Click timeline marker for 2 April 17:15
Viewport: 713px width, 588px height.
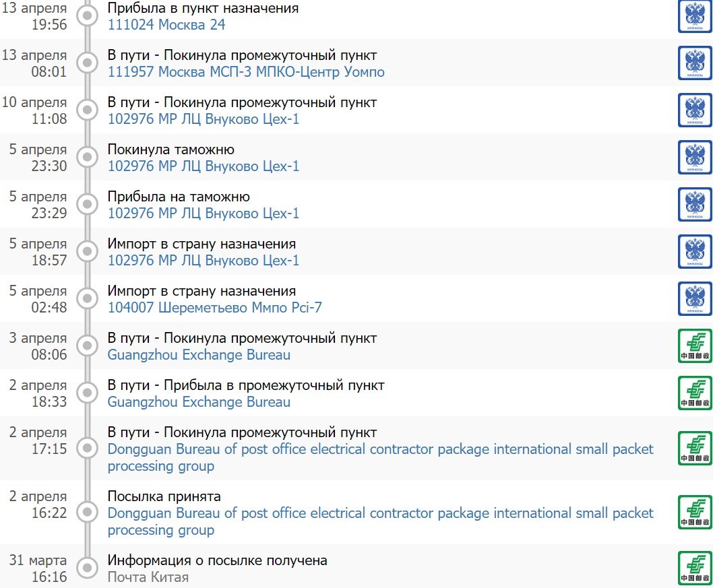point(86,448)
